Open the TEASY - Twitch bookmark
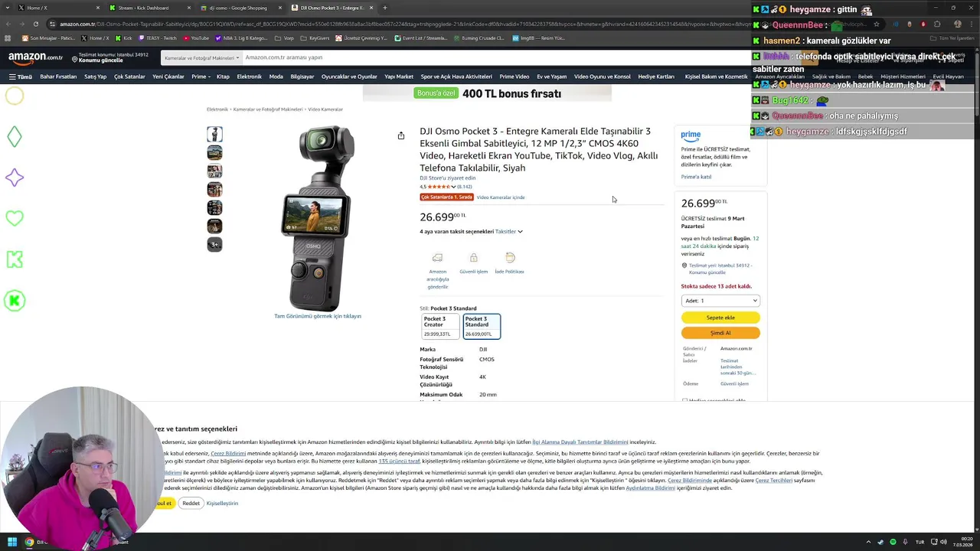 pyautogui.click(x=158, y=37)
